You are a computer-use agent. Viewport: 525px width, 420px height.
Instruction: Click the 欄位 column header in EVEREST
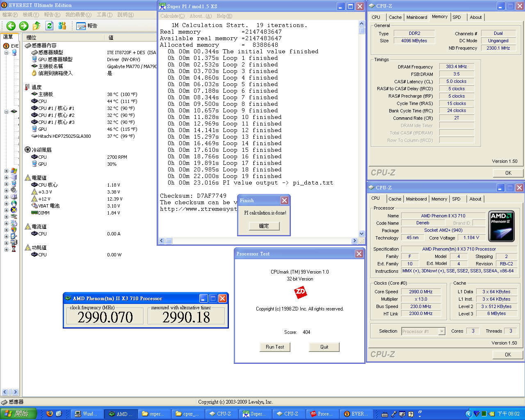[64, 38]
